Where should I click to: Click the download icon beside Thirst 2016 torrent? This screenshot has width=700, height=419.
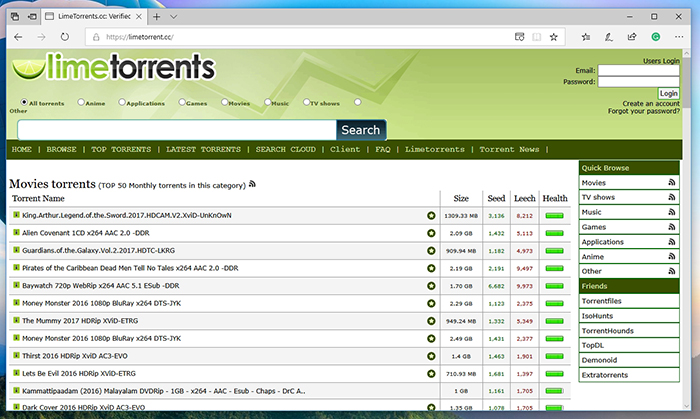click(x=16, y=355)
